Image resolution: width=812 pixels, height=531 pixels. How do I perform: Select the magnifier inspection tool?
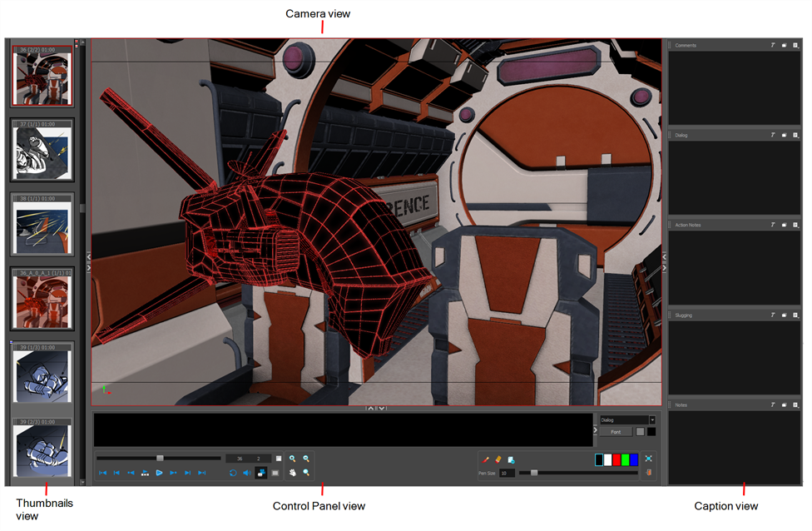click(305, 473)
